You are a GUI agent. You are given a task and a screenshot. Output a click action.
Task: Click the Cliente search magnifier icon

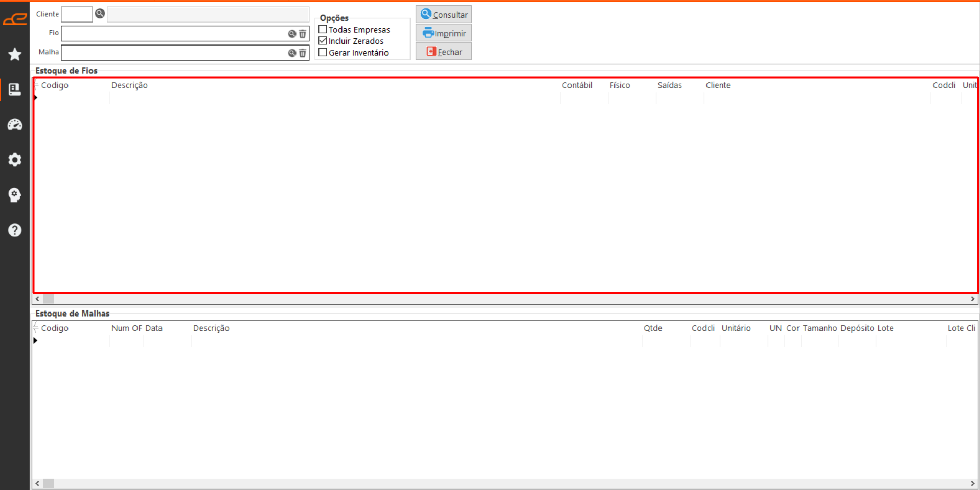point(100,14)
